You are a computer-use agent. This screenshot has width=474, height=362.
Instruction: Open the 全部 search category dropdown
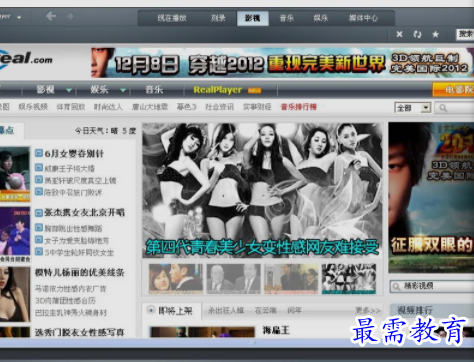coord(413,108)
